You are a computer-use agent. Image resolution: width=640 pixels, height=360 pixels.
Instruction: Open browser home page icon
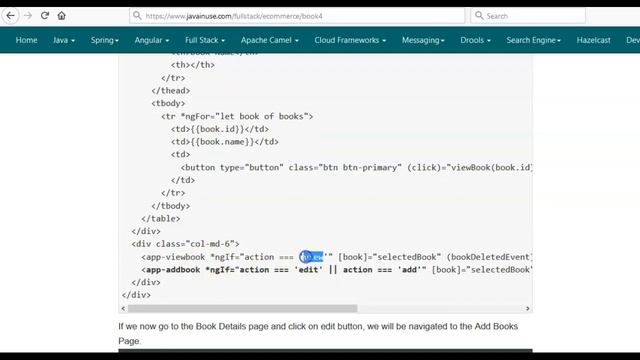coord(62,16)
